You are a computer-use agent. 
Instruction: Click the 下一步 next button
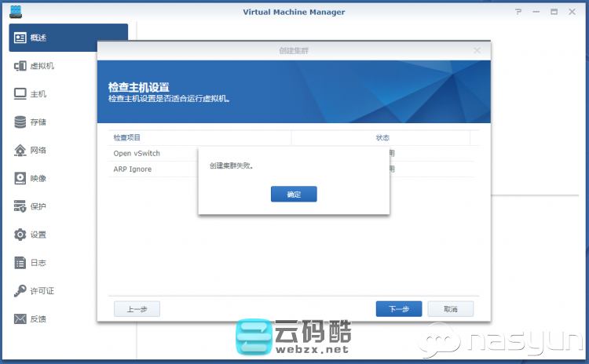(399, 309)
